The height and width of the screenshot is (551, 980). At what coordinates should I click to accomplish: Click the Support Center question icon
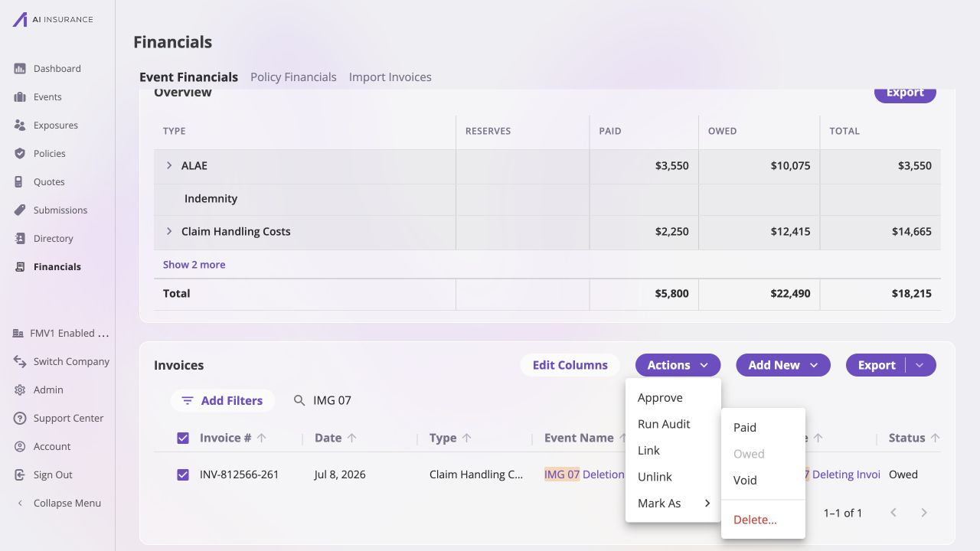tap(20, 419)
